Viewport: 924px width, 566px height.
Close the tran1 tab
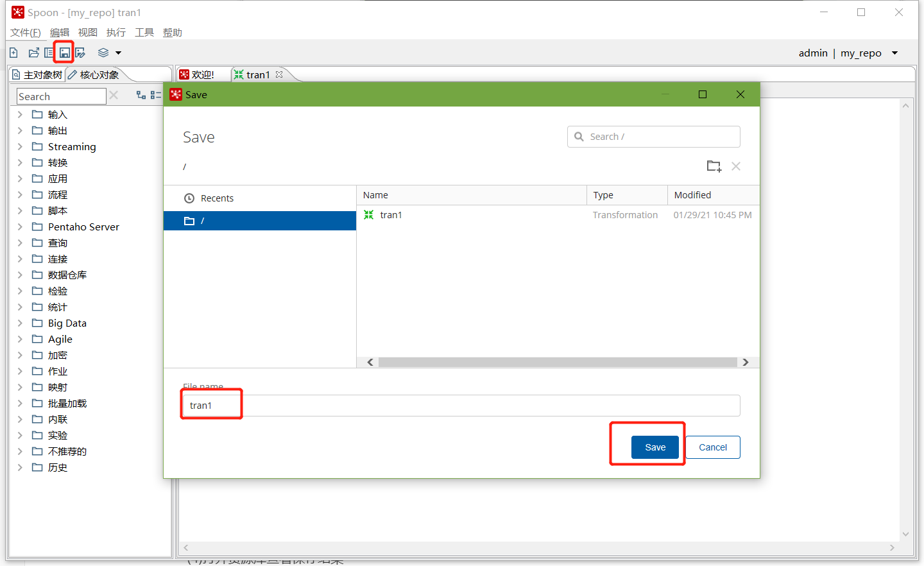click(279, 74)
